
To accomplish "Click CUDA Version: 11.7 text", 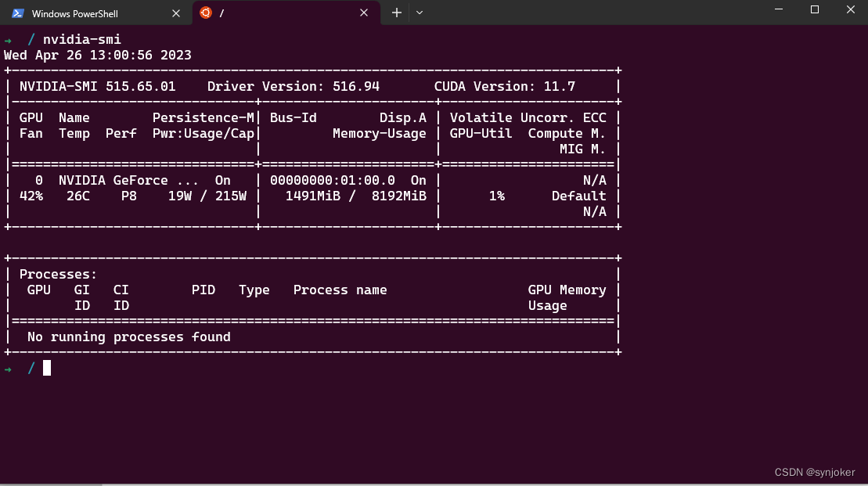I will tap(505, 86).
